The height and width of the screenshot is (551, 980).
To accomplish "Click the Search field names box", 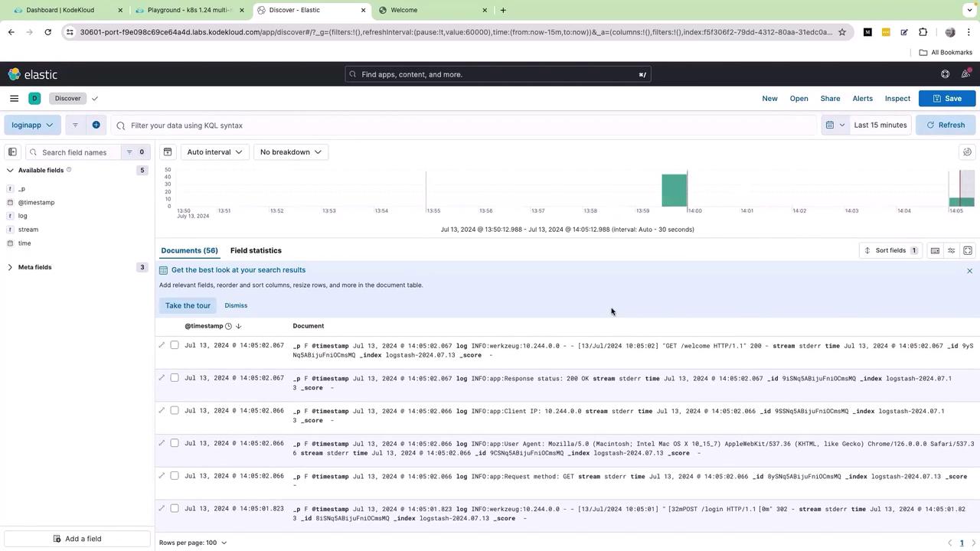I will tap(73, 152).
